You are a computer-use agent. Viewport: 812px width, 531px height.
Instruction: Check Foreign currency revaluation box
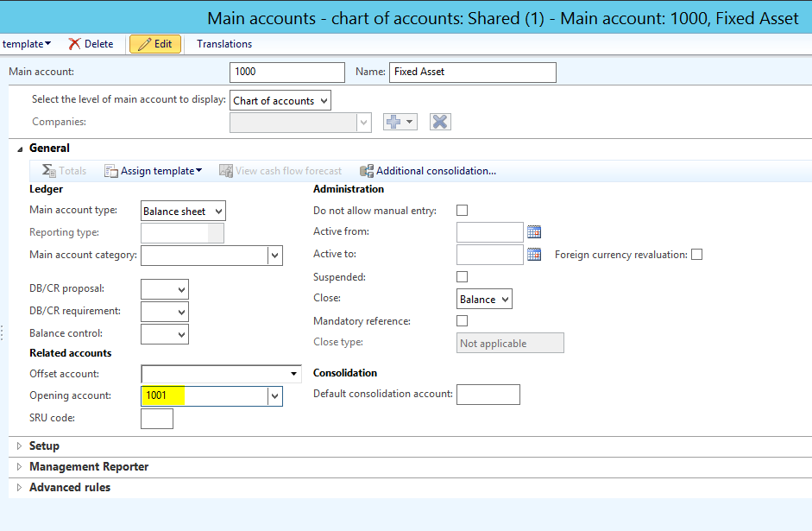[697, 255]
